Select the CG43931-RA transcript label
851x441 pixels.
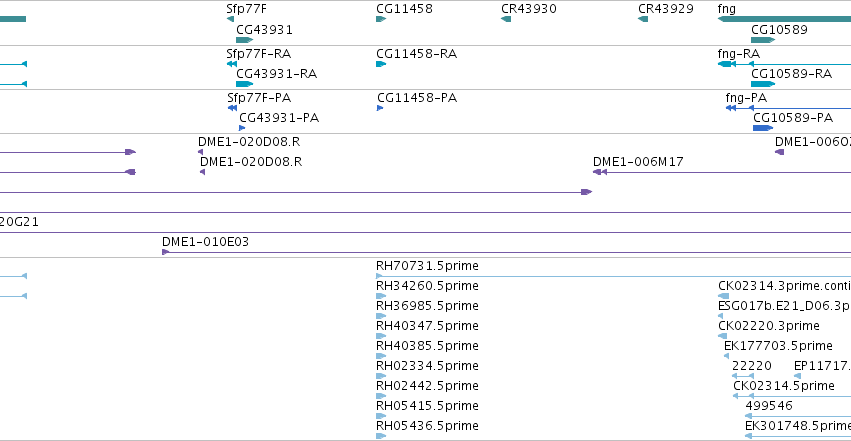pos(276,74)
